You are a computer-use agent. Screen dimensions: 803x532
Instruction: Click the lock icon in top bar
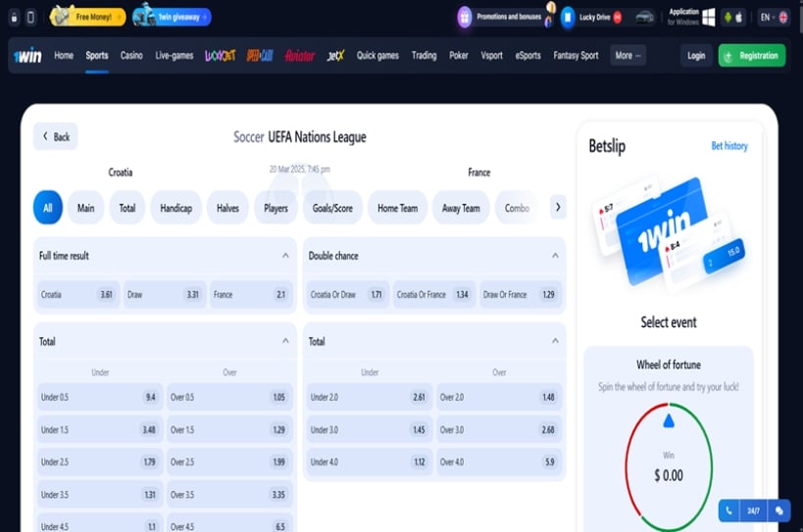coord(15,18)
